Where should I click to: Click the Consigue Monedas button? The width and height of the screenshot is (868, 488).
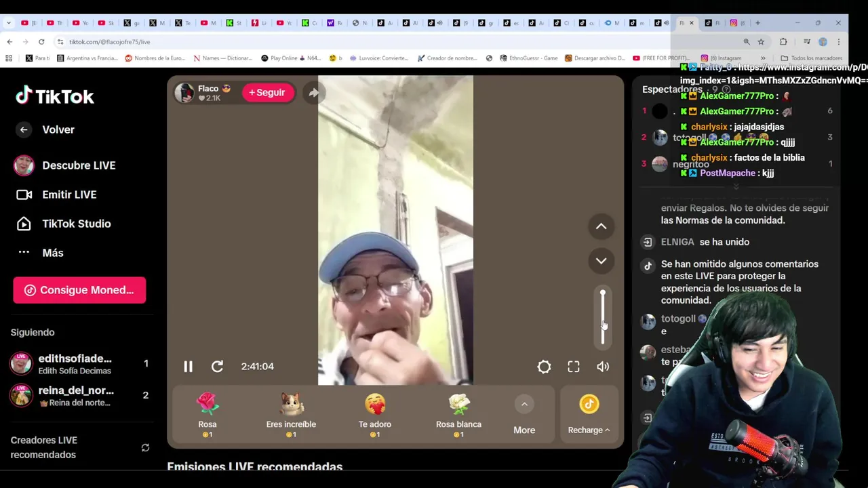[x=79, y=290]
